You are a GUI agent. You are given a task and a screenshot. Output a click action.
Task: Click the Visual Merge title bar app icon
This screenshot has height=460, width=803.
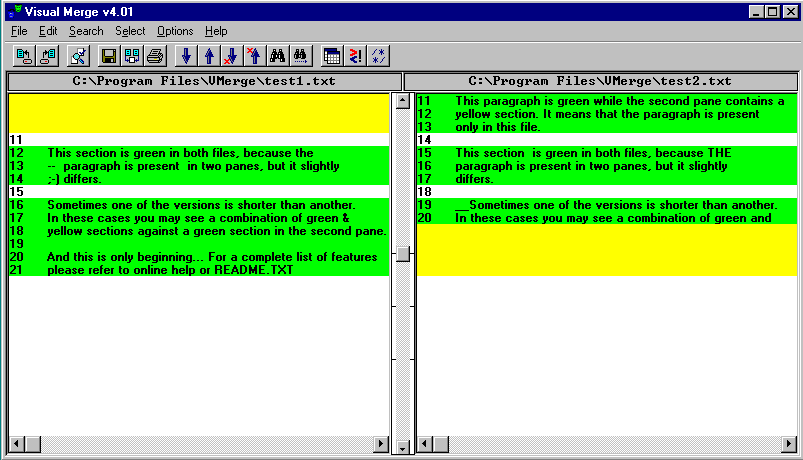tap(14, 11)
